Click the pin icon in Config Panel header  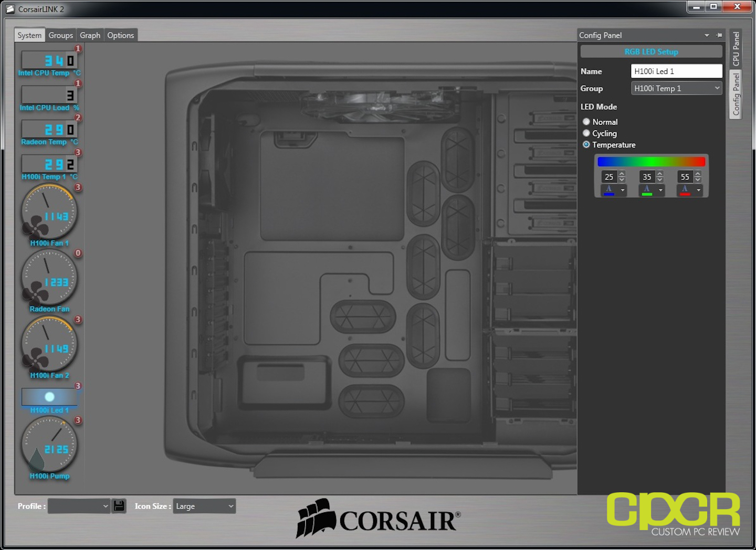click(x=719, y=35)
